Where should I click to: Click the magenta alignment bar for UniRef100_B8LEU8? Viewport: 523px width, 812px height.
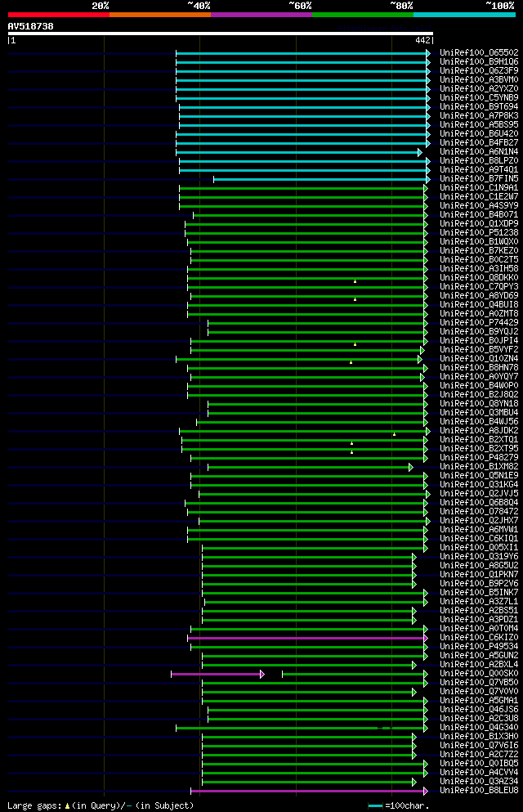tap(309, 792)
